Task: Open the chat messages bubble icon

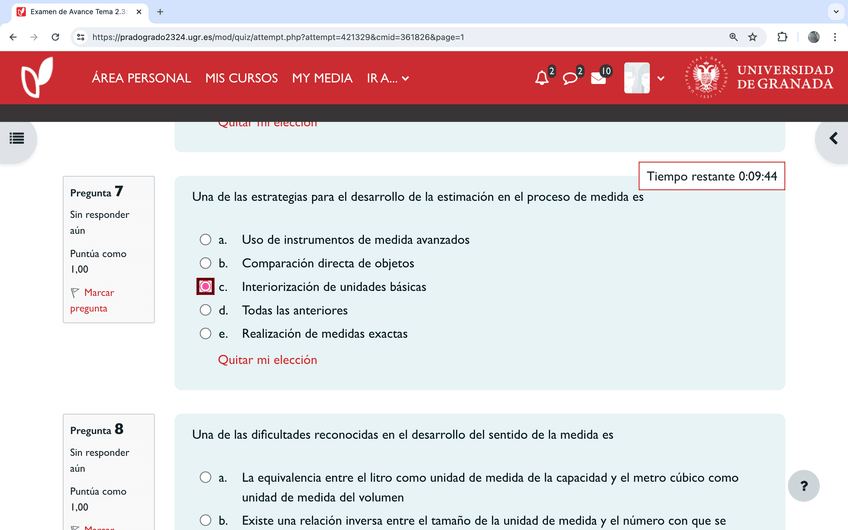Action: click(x=570, y=78)
